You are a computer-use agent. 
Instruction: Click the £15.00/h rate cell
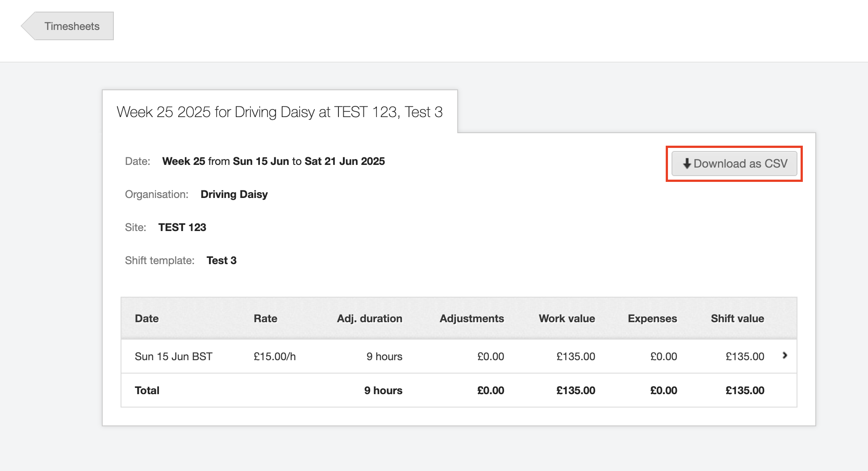[275, 357]
